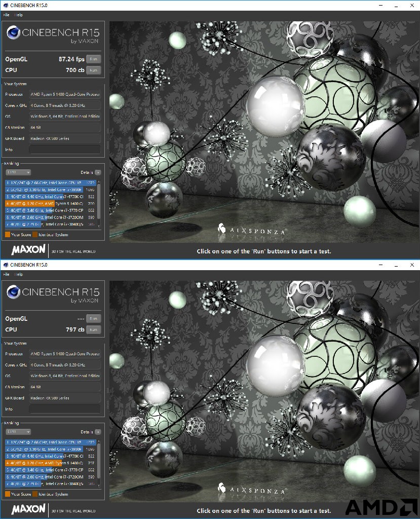The image size is (420, 519).
Task: Click the rendered scene preview in the lower window
Action: (264, 391)
